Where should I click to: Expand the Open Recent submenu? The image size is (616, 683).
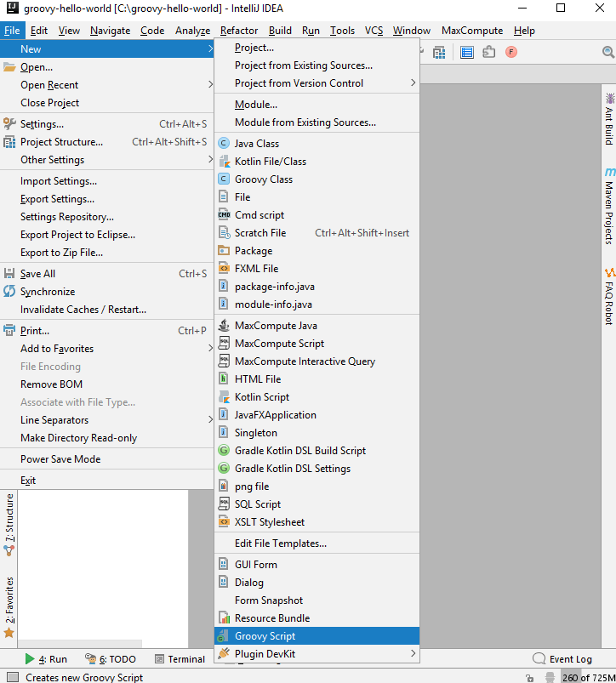[x=106, y=85]
